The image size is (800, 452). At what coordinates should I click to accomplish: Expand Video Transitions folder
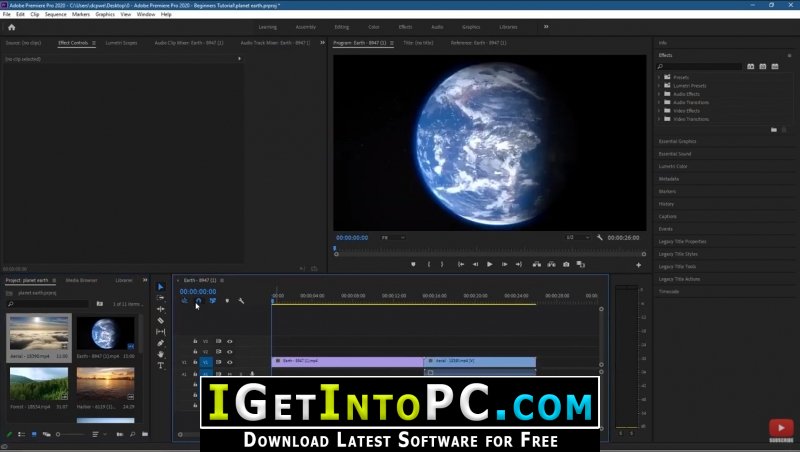click(x=659, y=119)
